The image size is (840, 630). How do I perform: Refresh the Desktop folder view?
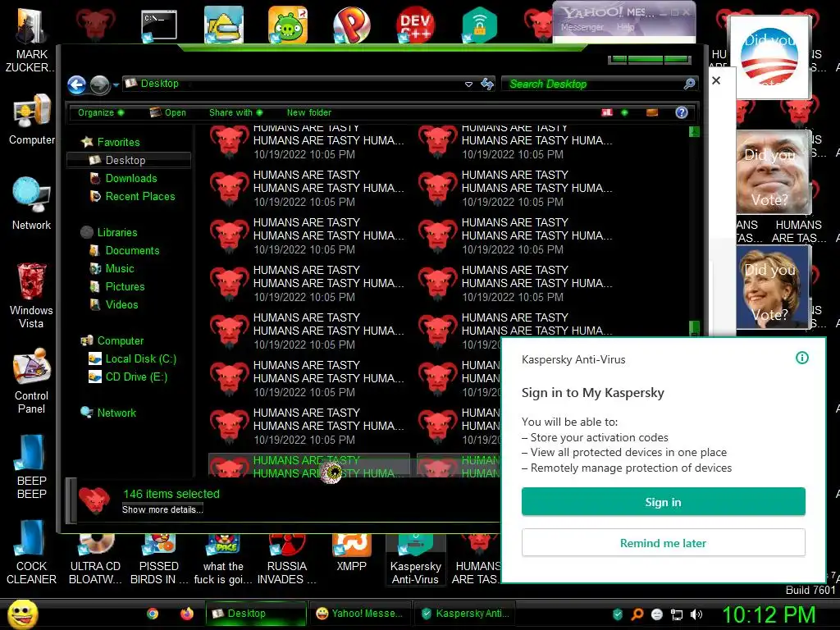pyautogui.click(x=487, y=84)
